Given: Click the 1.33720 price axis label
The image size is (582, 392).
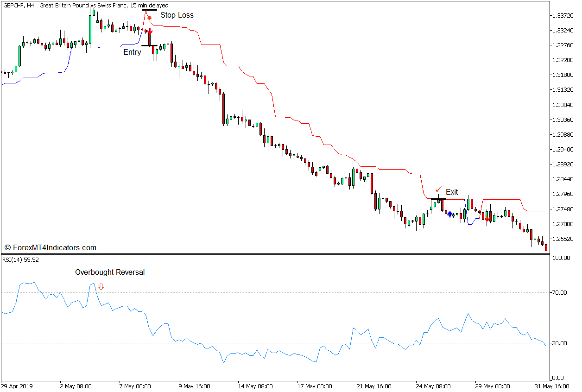Looking at the screenshot, I should point(563,16).
